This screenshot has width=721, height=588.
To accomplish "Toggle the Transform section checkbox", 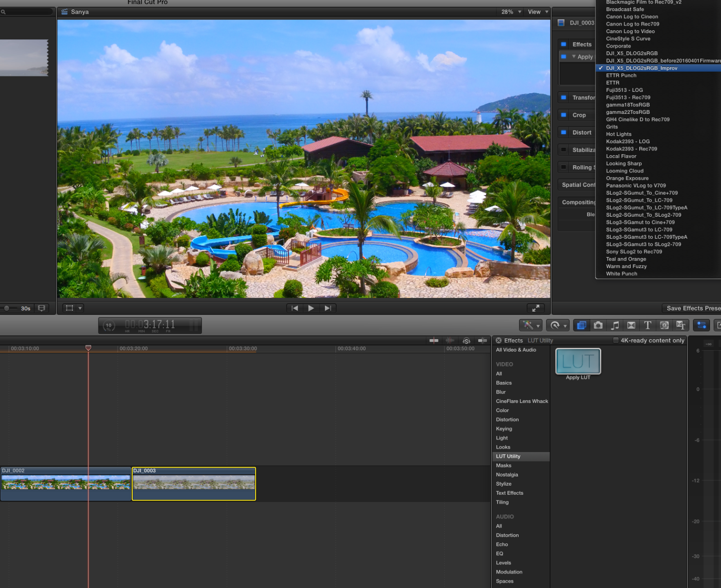I will pyautogui.click(x=564, y=98).
